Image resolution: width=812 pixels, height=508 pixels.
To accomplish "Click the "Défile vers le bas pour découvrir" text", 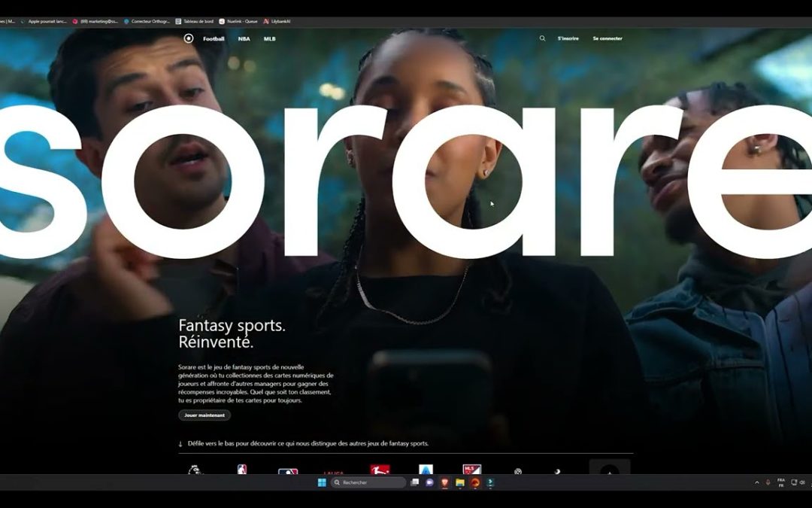I will (x=308, y=443).
